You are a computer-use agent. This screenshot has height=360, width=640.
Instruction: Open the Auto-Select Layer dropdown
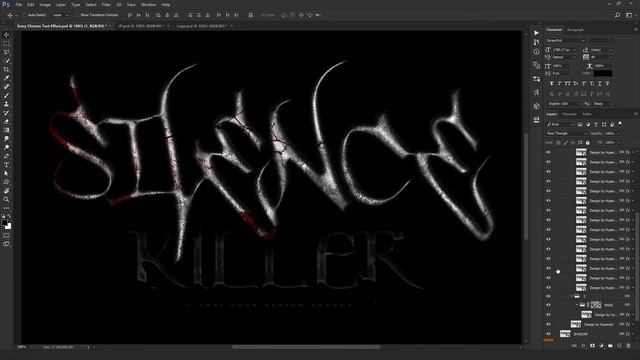[61, 15]
